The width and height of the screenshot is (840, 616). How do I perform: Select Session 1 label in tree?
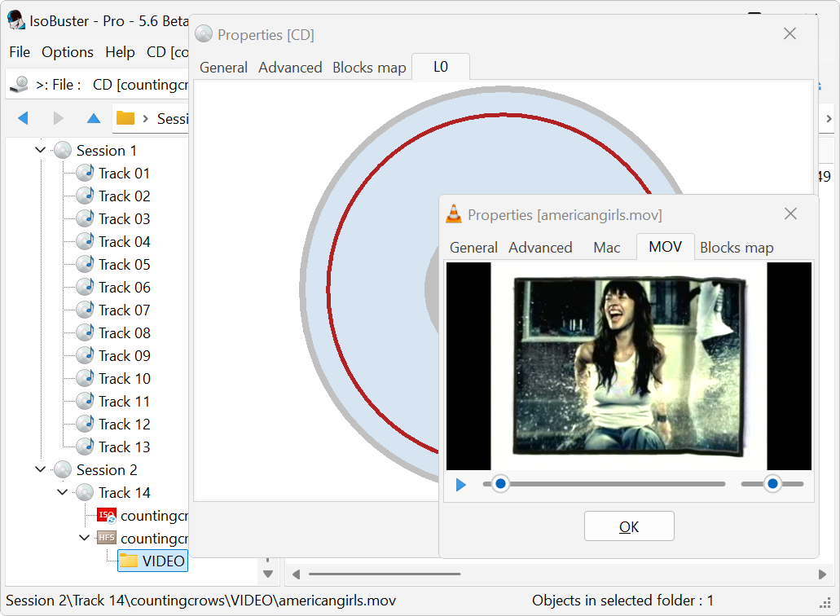point(107,151)
